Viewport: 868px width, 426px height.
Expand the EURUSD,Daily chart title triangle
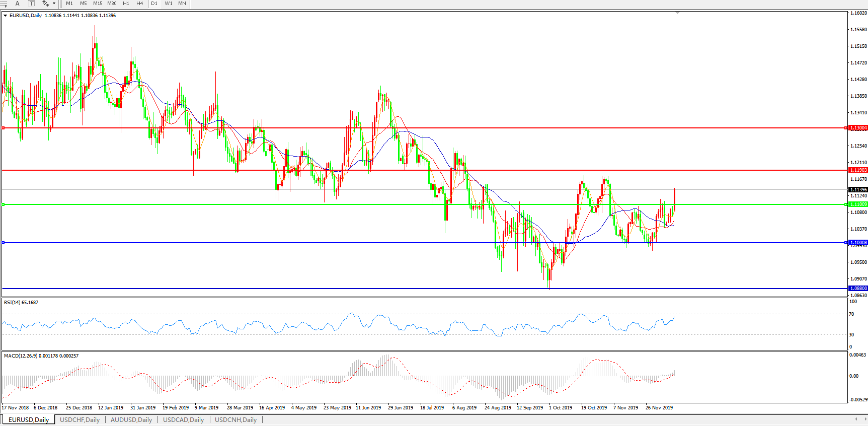tap(5, 16)
